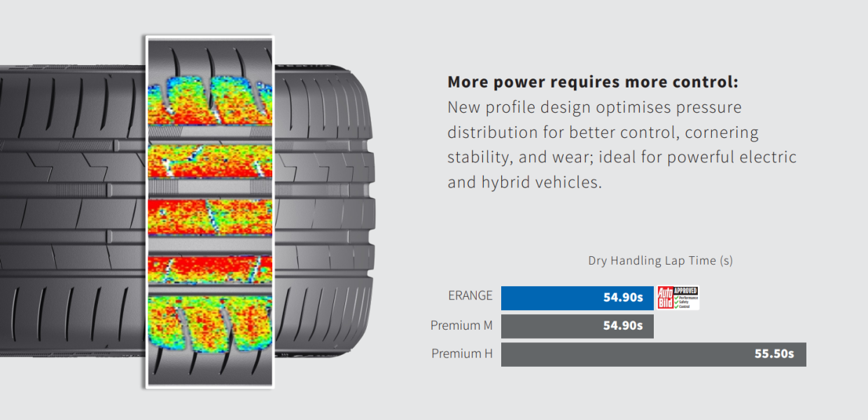Click the Premium H chart label
868x420 pixels.
(462, 353)
